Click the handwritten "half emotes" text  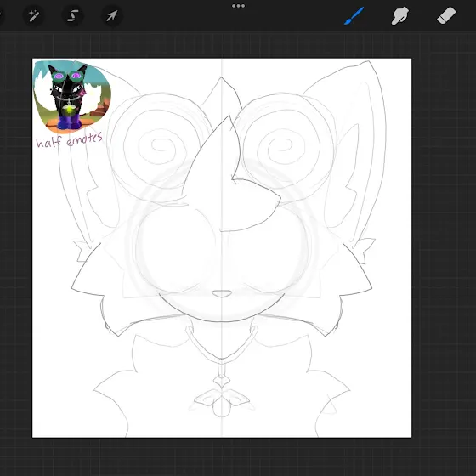(69, 140)
